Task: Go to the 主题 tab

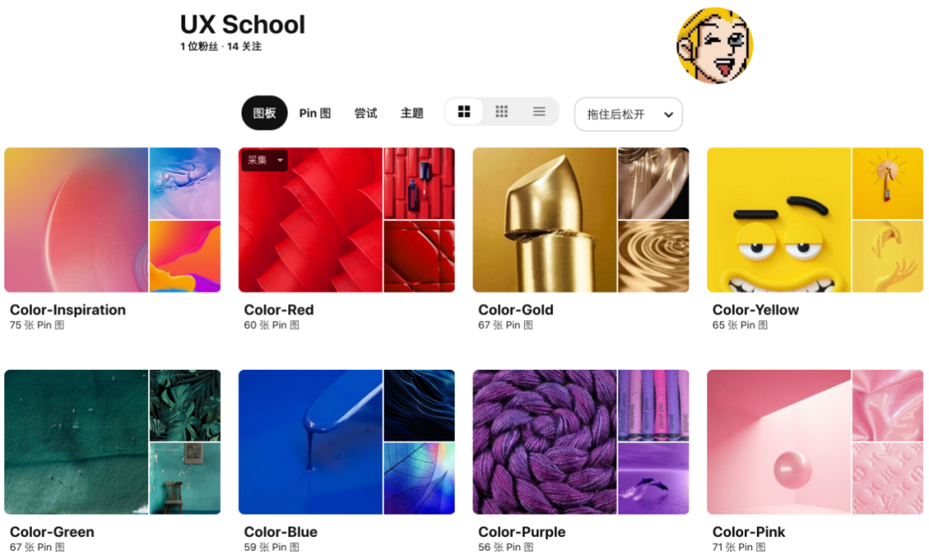Action: point(412,114)
